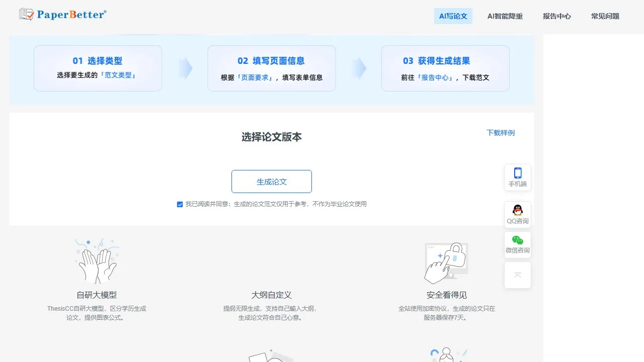
Task: Open 常见问题 in the top navigation
Action: (x=605, y=16)
